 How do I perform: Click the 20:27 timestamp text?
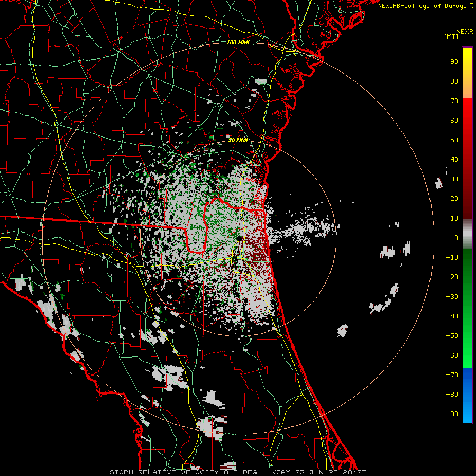tap(354, 472)
